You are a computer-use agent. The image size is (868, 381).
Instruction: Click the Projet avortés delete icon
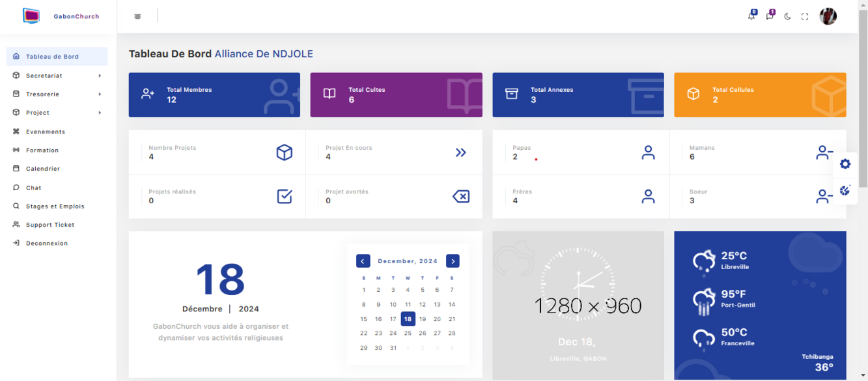(461, 197)
